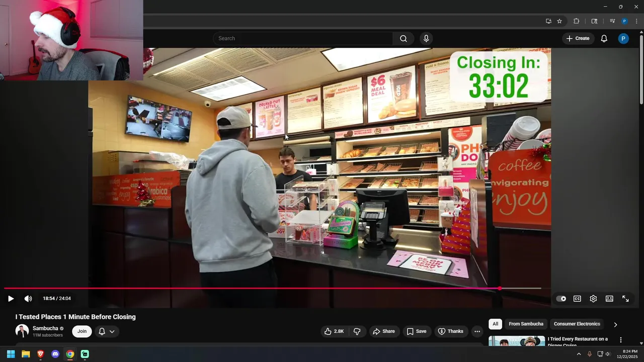The height and width of the screenshot is (362, 644).
Task: Click the YouTube search field
Action: point(303,38)
